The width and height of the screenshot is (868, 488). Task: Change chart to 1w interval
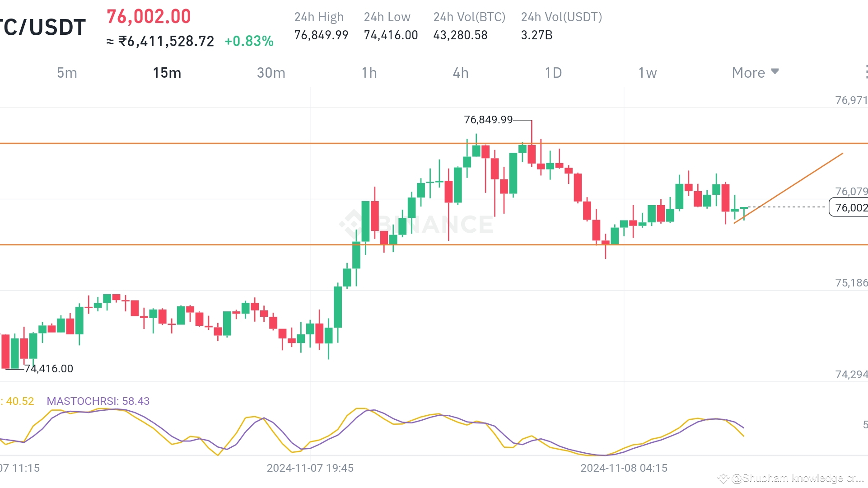[x=647, y=73]
